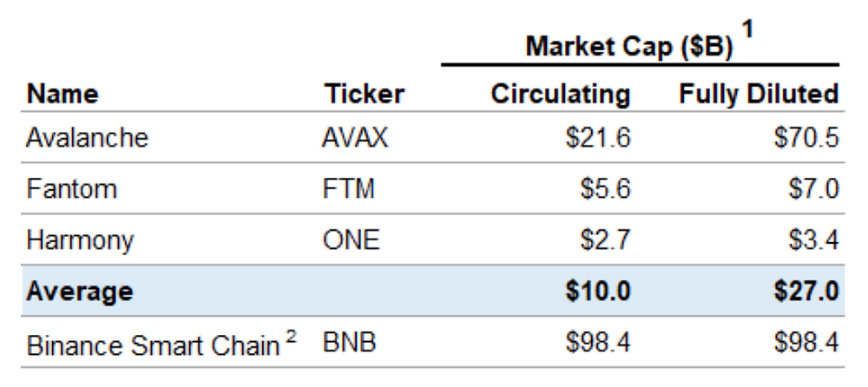Select the Fantom name cell
Viewport: 868px width, 387px height.
coord(71,189)
